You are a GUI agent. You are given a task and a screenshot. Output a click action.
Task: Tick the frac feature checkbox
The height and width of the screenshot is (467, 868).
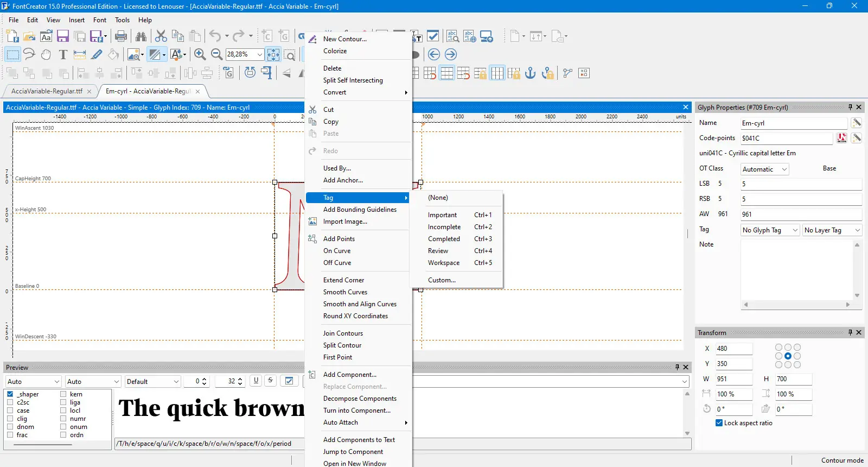coord(10,435)
